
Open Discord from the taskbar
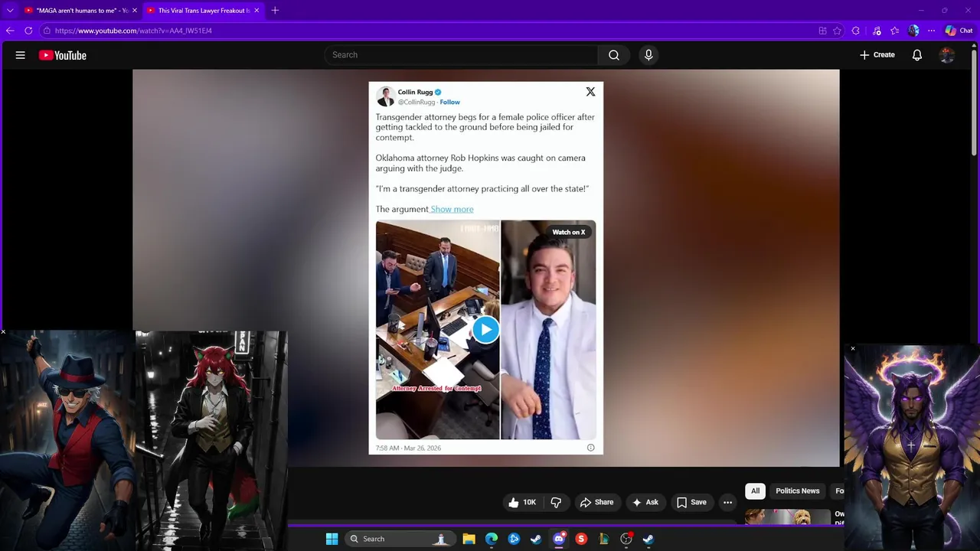coord(559,539)
